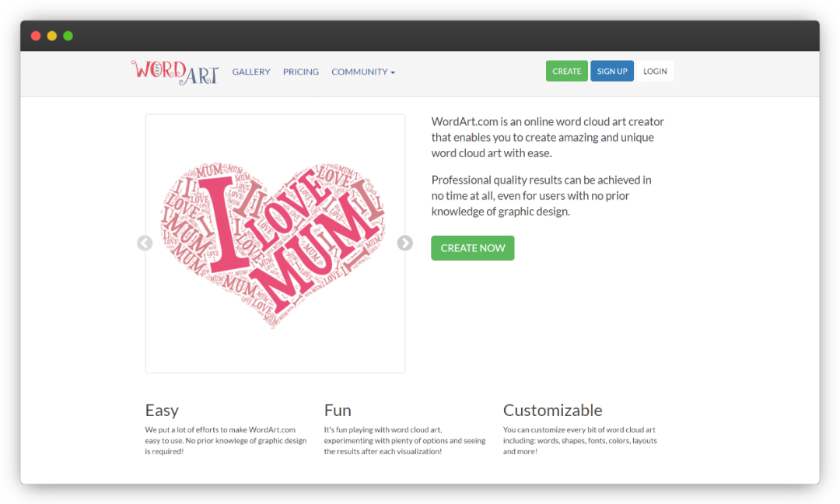Click the 'WordArt.com is an online word cloud' paragraph

click(x=548, y=137)
